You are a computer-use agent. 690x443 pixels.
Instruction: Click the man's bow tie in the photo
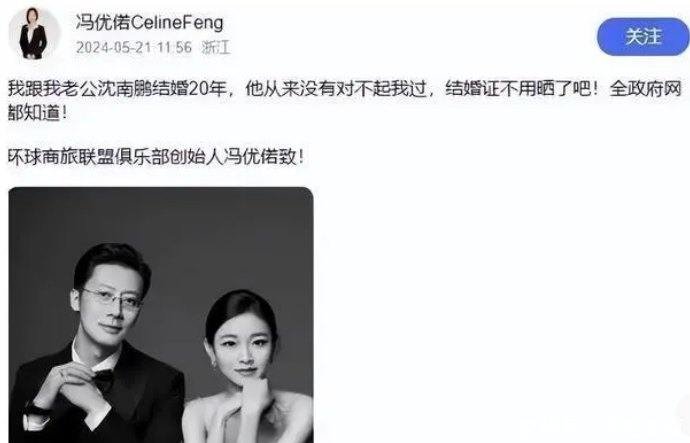(104, 379)
